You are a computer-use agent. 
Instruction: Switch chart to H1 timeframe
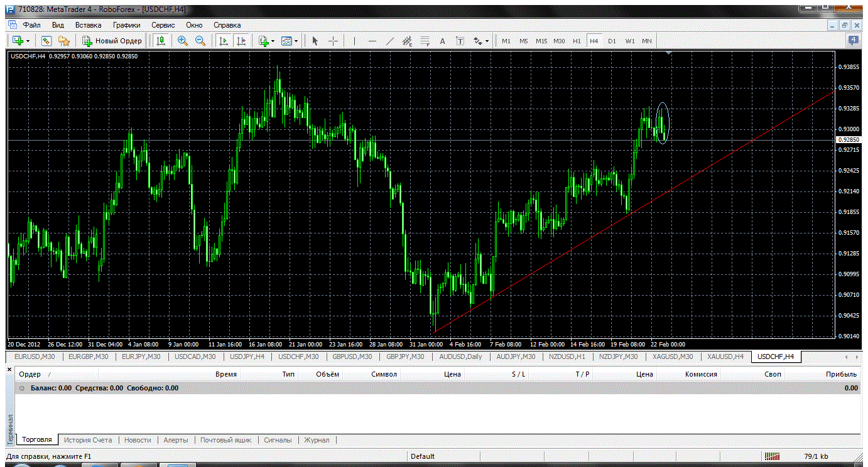(x=577, y=41)
